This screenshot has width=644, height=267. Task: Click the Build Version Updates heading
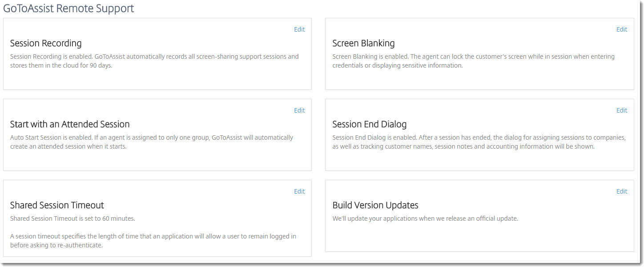click(375, 205)
